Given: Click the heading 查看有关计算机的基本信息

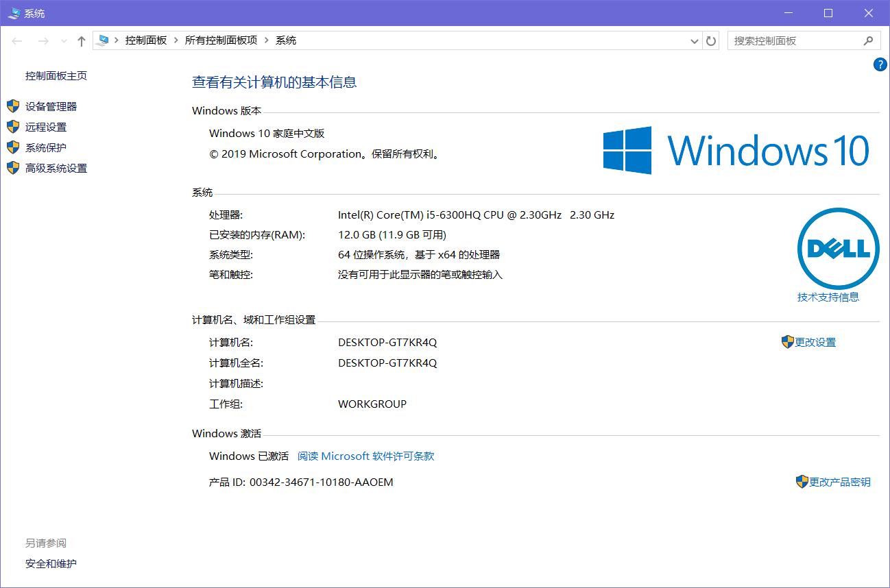Looking at the screenshot, I should 274,82.
